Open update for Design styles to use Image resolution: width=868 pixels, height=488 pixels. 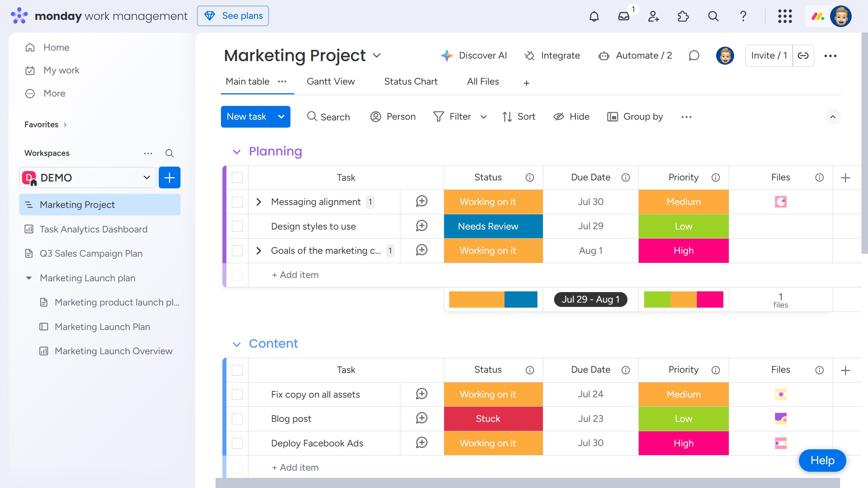point(422,226)
